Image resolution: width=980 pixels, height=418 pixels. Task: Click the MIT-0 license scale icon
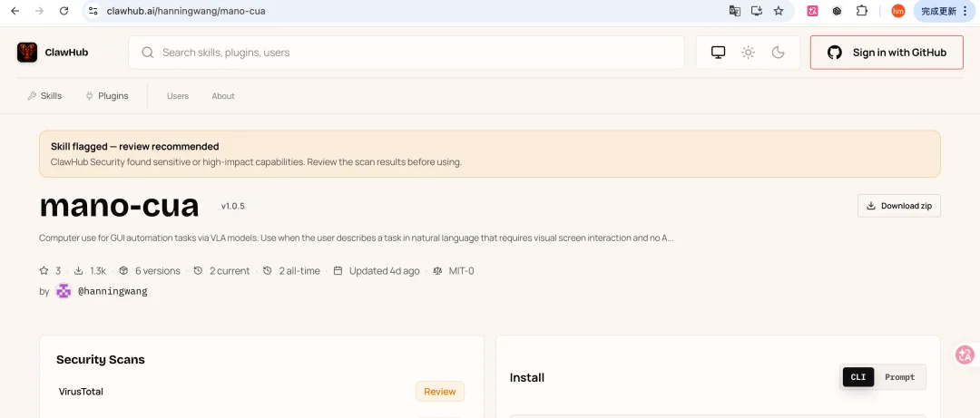click(x=437, y=270)
